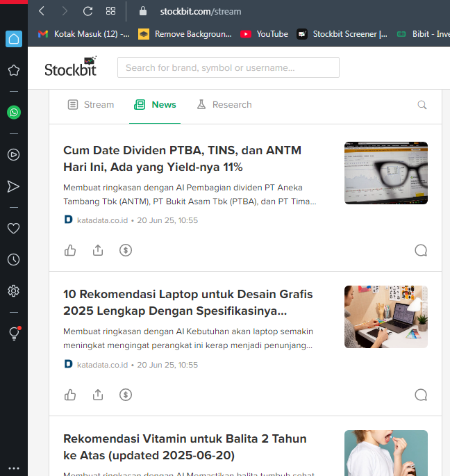The image size is (450, 476).
Task: Open the Flow send icon in sidebar
Action: 13,186
